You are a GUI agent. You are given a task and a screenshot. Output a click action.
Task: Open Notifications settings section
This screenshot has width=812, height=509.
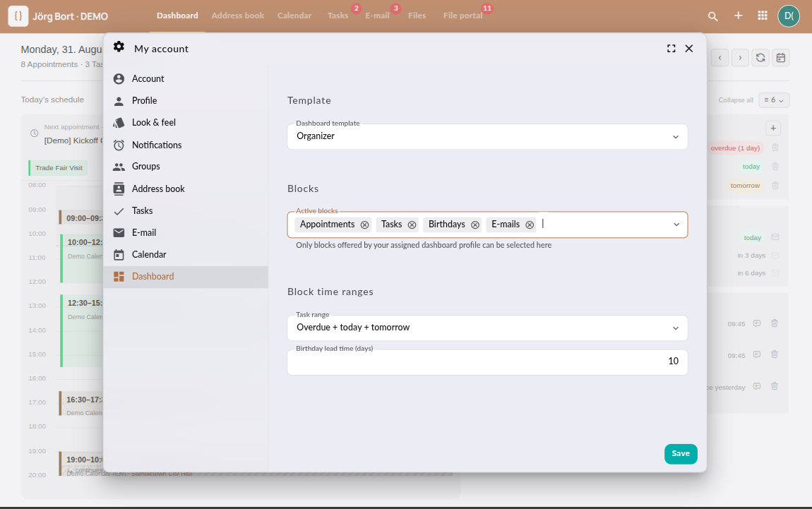tap(186, 145)
